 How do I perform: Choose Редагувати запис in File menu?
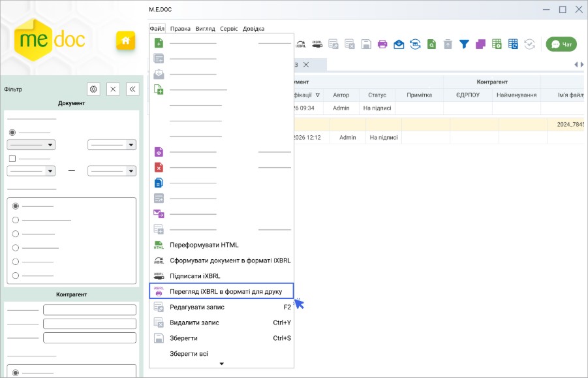pos(221,307)
